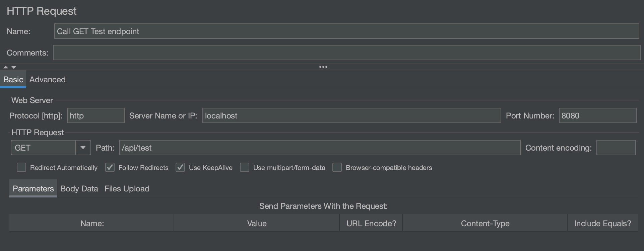
Task: Check Browser-compatible headers
Action: tap(337, 167)
